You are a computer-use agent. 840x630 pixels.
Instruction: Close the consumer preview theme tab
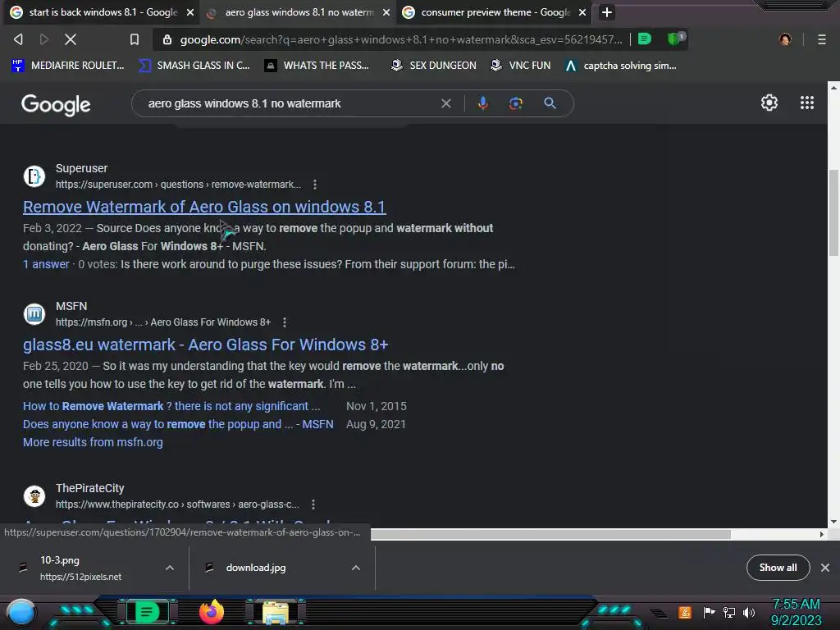582,12
